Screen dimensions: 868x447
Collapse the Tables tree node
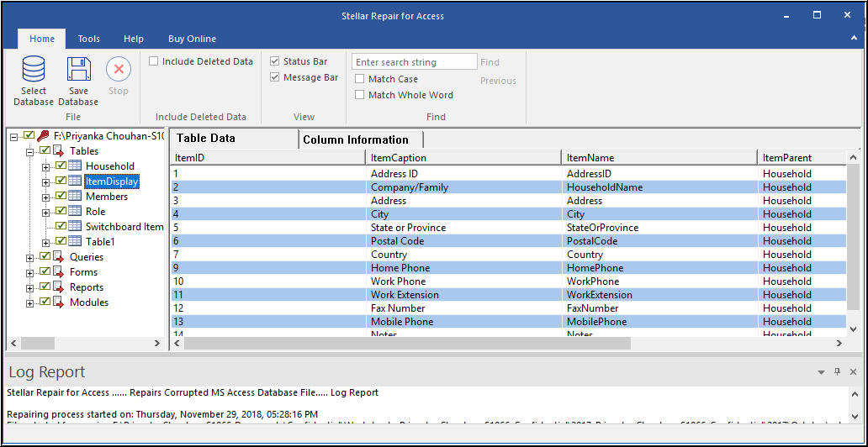(x=31, y=151)
